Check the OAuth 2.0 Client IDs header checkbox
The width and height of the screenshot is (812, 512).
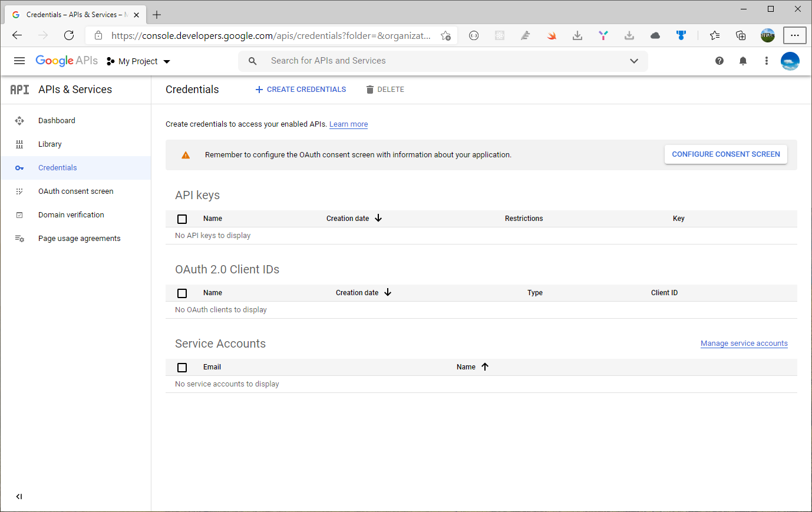click(182, 293)
